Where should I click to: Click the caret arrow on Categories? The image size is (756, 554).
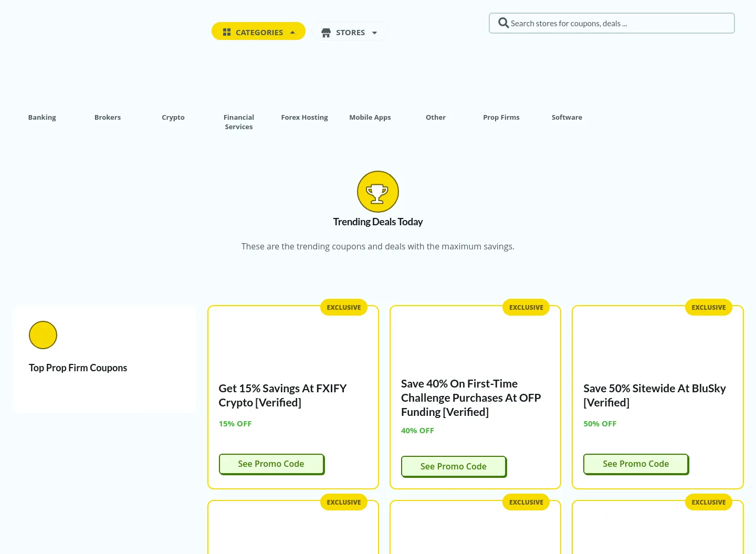292,33
